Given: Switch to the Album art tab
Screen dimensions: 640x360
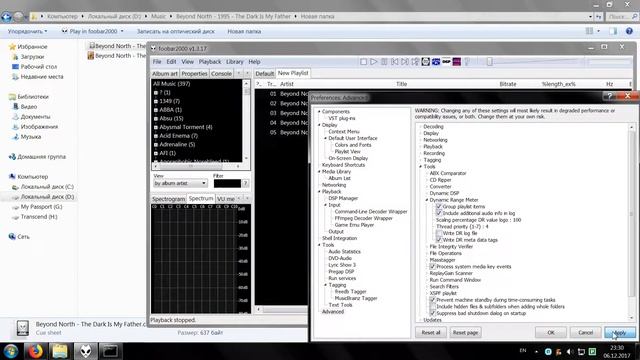Looking at the screenshot, I should (x=165, y=73).
